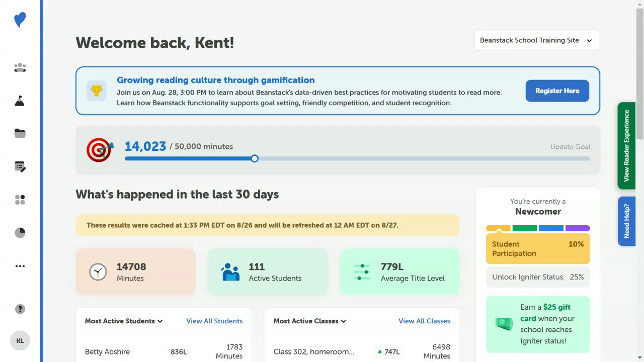Open the pie chart reports icon
Image resolution: width=644 pixels, height=362 pixels.
click(20, 233)
